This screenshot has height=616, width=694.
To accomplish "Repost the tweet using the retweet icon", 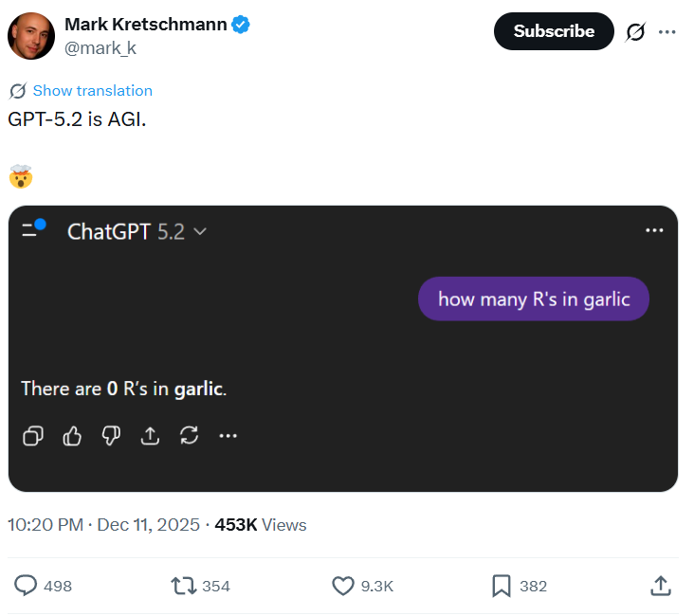I will [x=184, y=586].
